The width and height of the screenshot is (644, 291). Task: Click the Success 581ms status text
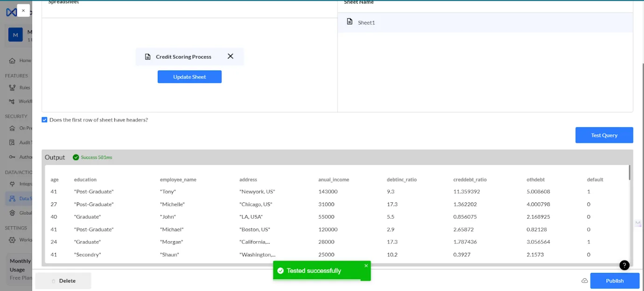point(97,158)
